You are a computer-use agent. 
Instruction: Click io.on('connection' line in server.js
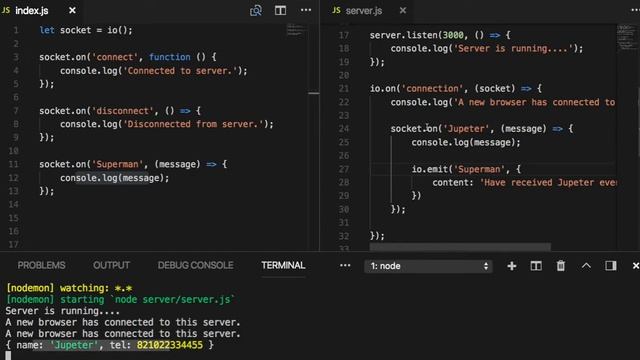(x=456, y=89)
